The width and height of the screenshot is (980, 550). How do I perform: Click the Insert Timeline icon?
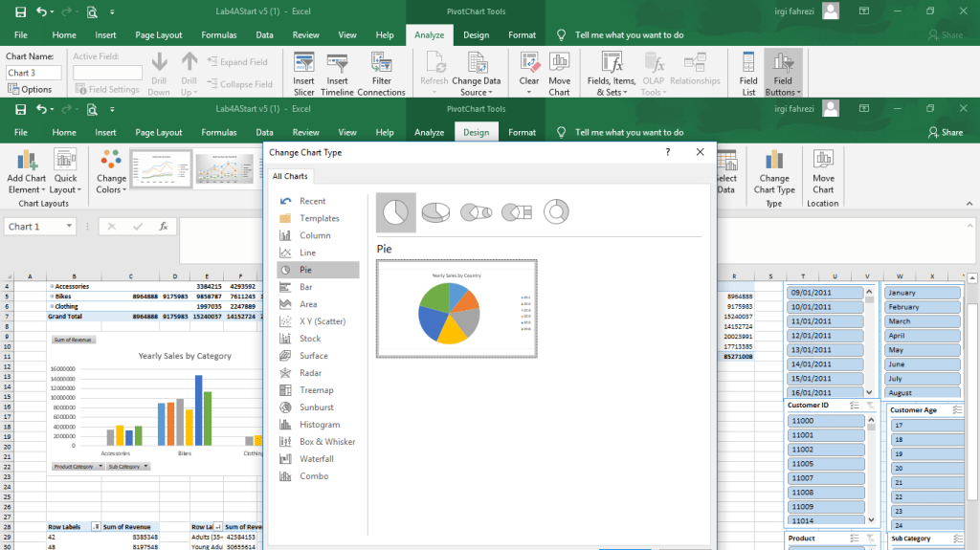coord(337,64)
